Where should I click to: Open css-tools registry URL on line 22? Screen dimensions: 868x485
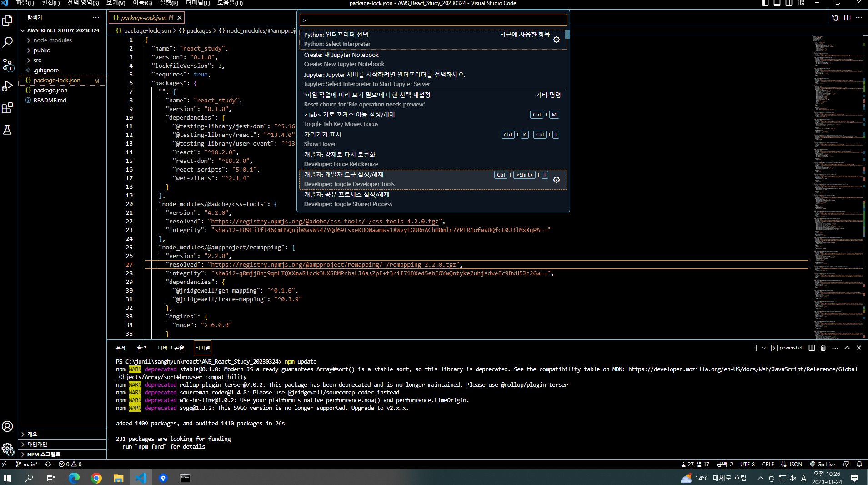pyautogui.click(x=325, y=222)
